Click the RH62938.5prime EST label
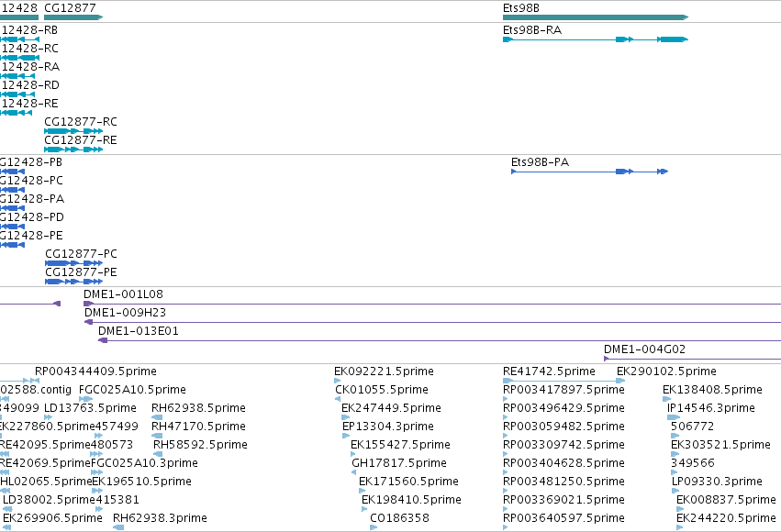This screenshot has height=532, width=781. click(x=198, y=408)
